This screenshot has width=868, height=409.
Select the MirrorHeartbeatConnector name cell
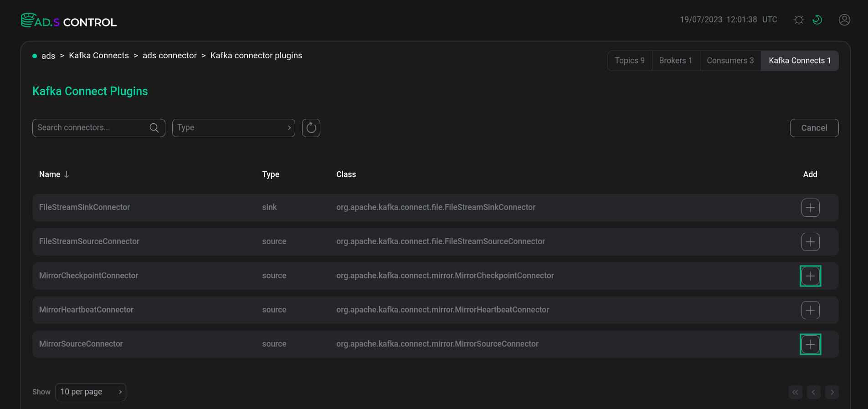click(87, 310)
